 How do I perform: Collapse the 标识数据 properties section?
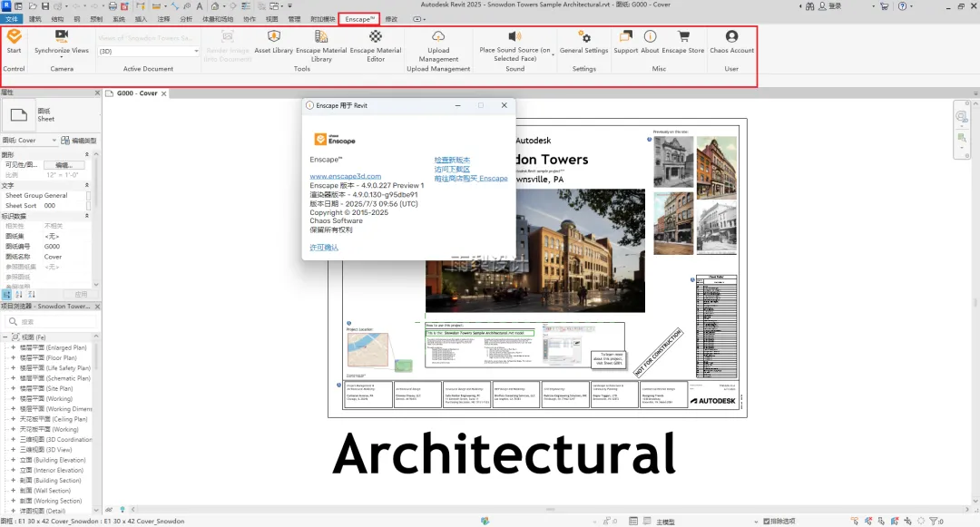coord(87,215)
